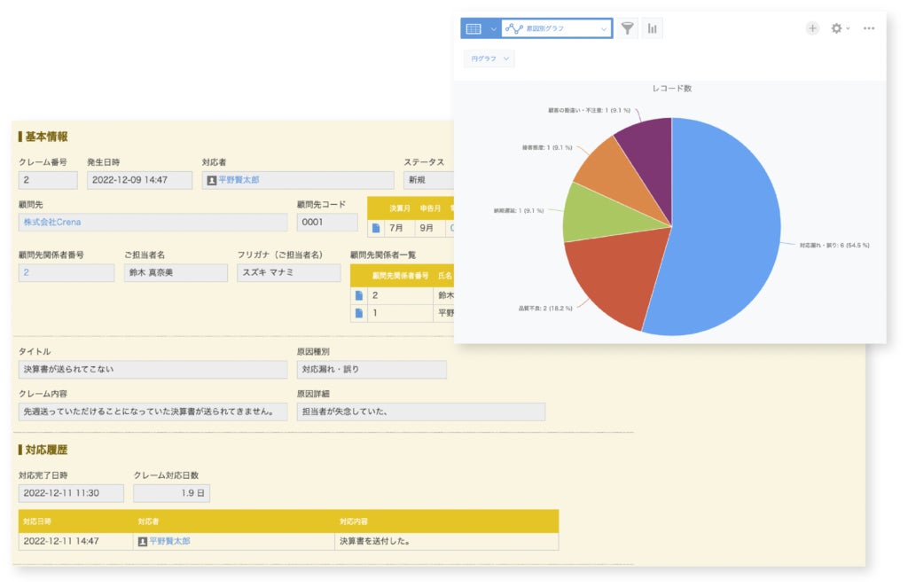This screenshot has width=908, height=588.
Task: Click the user icon beside 対応者 平野賢太郎 field
Action: pyautogui.click(x=212, y=180)
